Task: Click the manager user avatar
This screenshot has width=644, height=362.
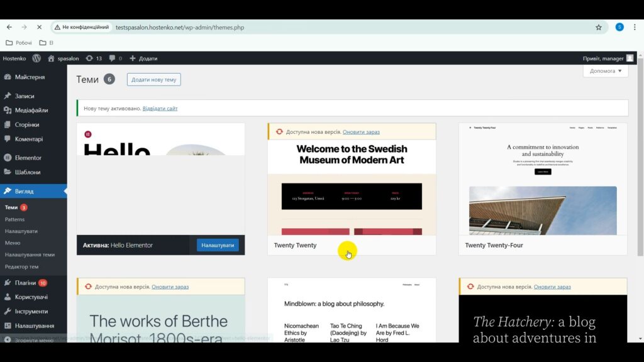Action: click(630, 58)
